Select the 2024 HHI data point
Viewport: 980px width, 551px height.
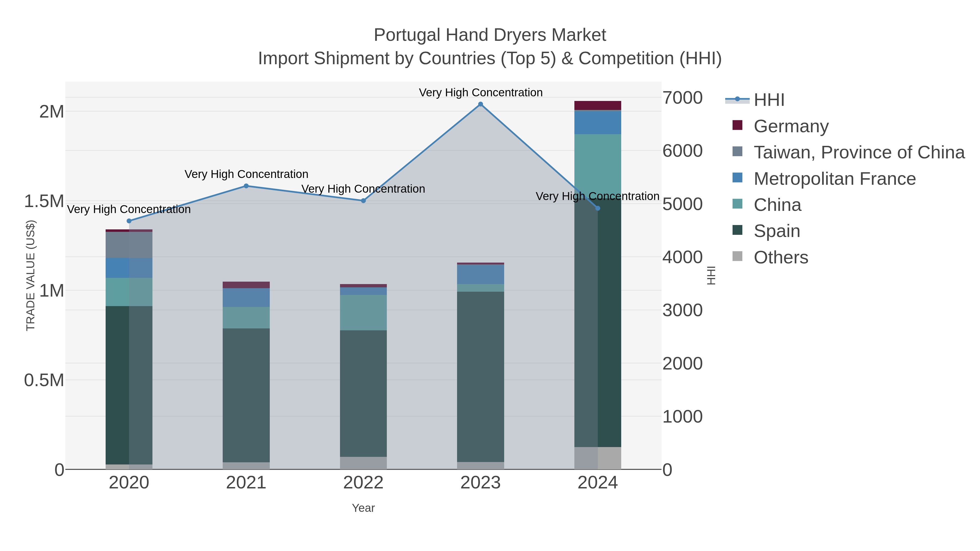pos(598,208)
